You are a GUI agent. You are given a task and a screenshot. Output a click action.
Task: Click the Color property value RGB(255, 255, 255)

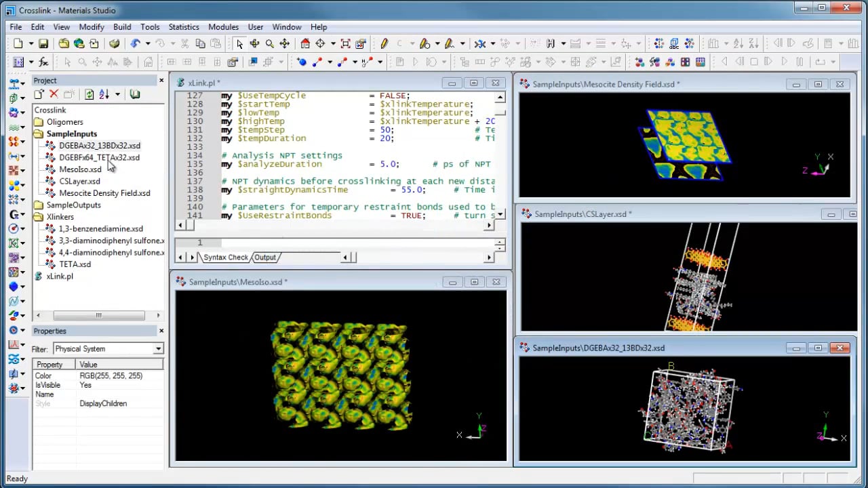tap(111, 375)
